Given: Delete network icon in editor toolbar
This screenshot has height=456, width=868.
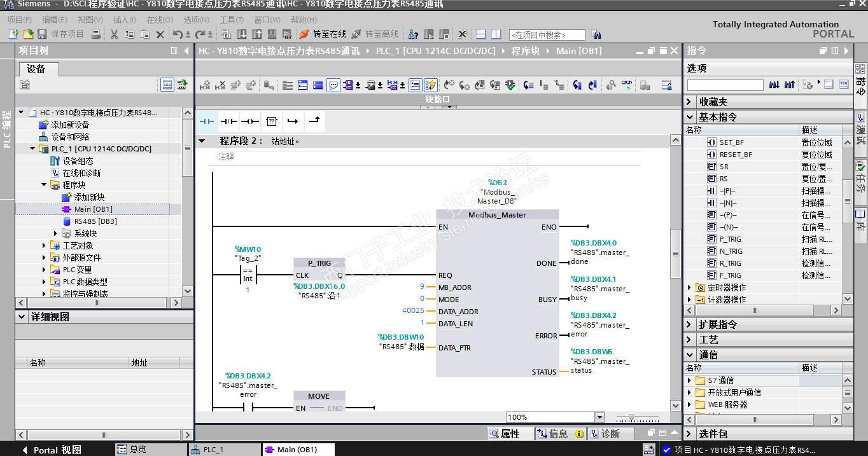Looking at the screenshot, I should click(x=220, y=85).
